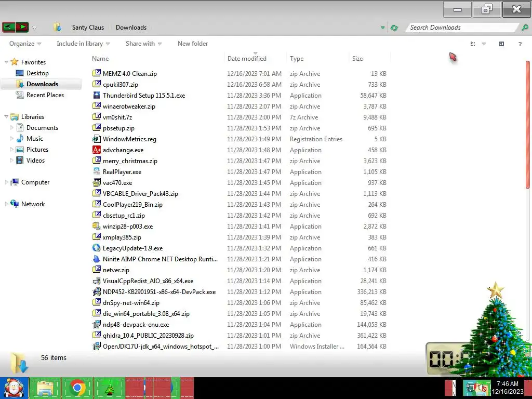Open Recent Places
532x399 pixels.
(45, 95)
